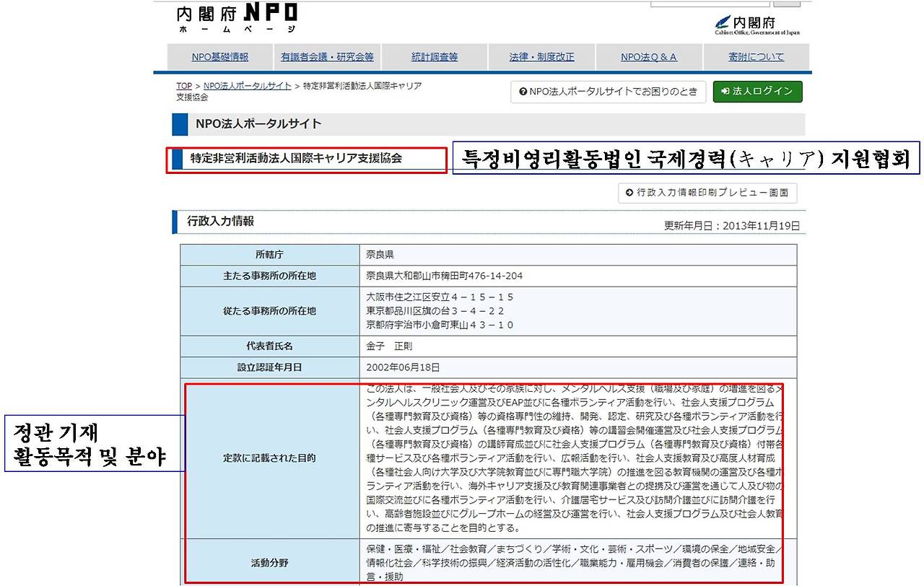The image size is (924, 586).
Task: Click the 内閣府 Cabinet Office logo
Action: click(x=757, y=25)
